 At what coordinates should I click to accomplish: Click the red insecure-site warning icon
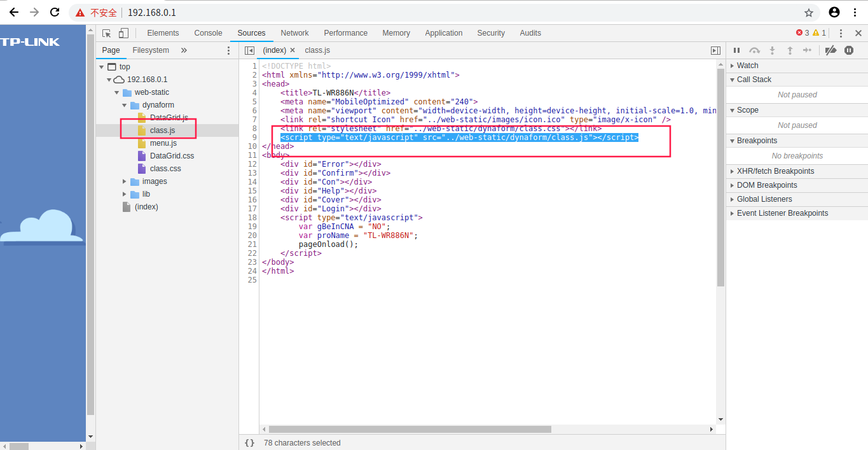79,13
